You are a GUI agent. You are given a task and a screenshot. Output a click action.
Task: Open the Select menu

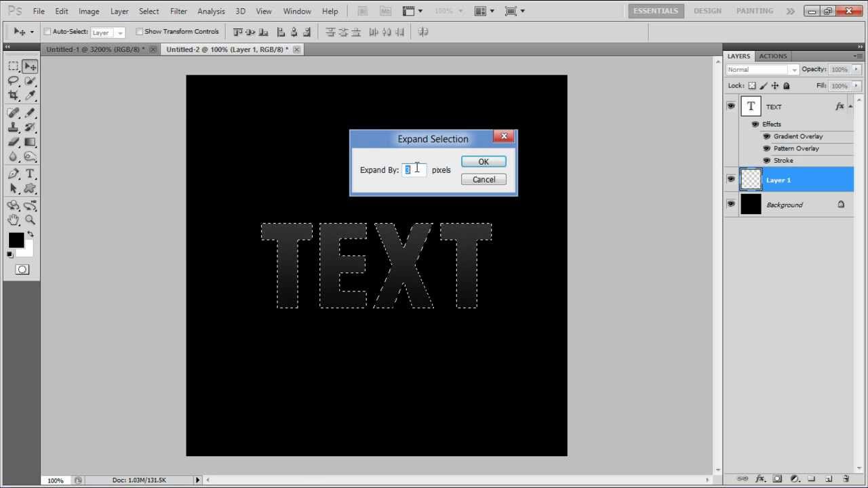click(149, 12)
